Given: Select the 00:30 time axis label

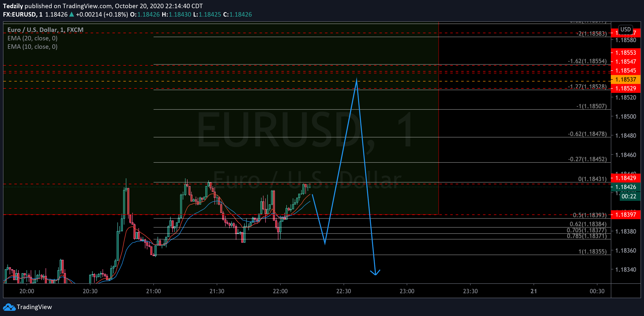Looking at the screenshot, I should pyautogui.click(x=597, y=291).
